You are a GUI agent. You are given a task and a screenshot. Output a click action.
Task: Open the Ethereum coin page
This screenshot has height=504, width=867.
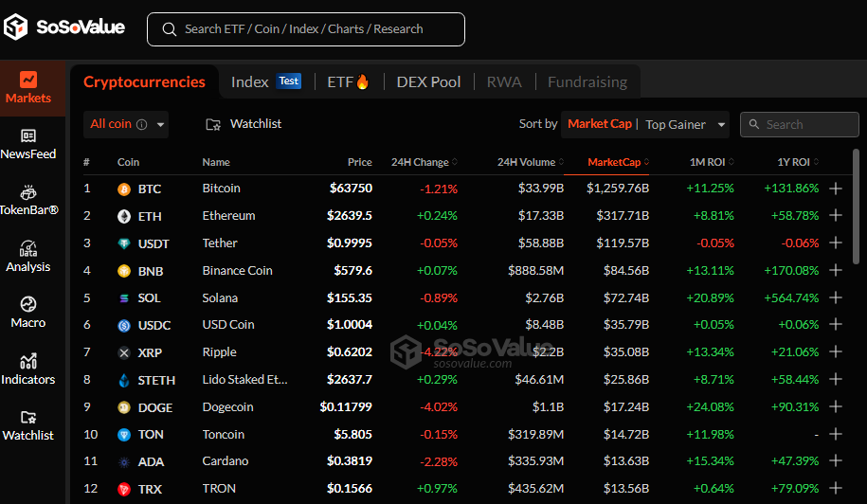(228, 215)
